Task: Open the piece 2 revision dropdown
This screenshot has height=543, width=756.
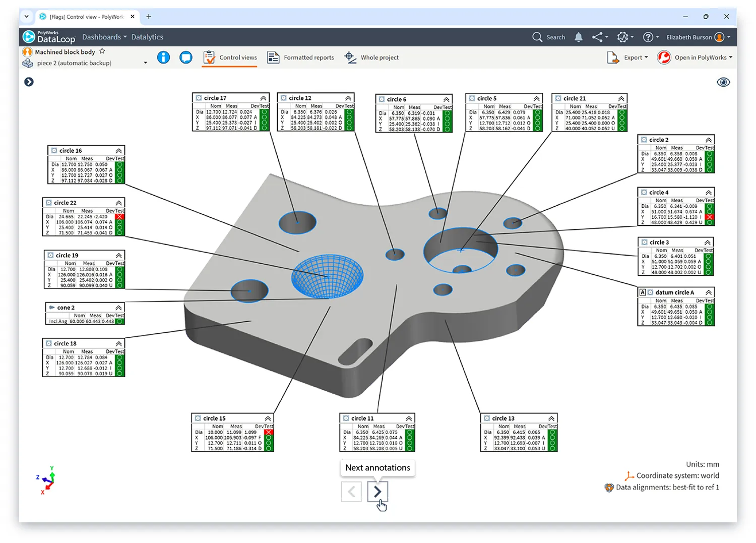Action: point(145,63)
